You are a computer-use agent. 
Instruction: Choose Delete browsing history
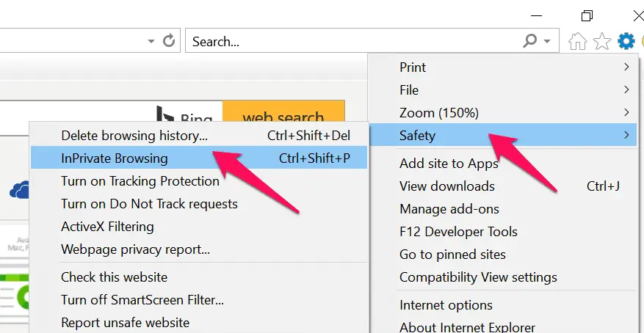point(199,136)
